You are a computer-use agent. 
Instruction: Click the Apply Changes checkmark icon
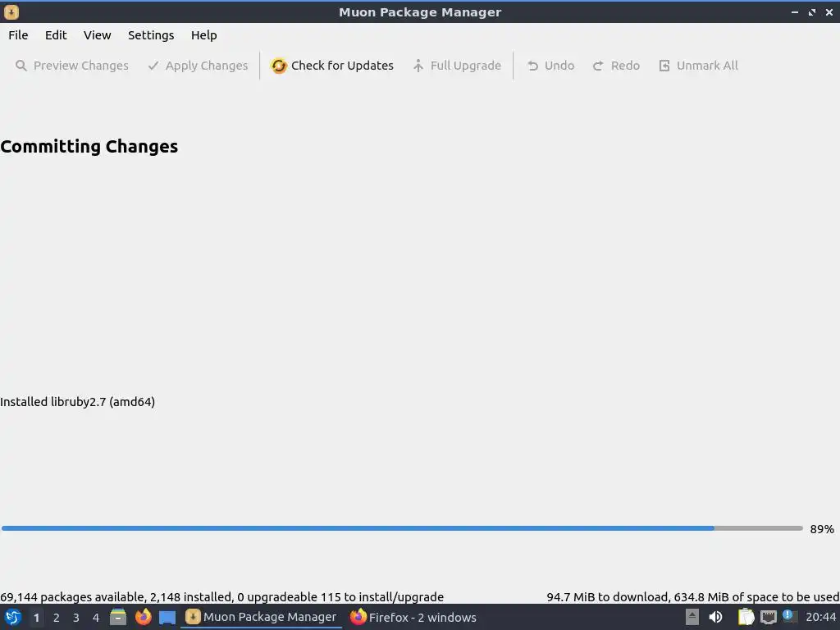(153, 66)
